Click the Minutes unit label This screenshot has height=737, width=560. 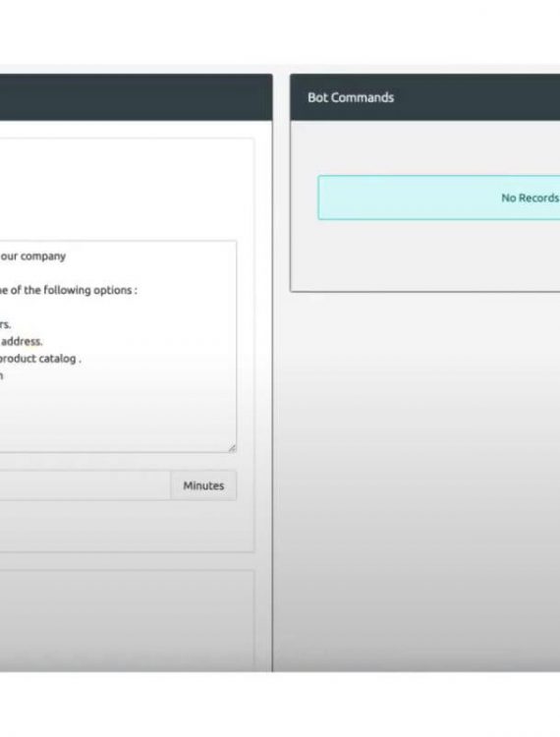203,485
